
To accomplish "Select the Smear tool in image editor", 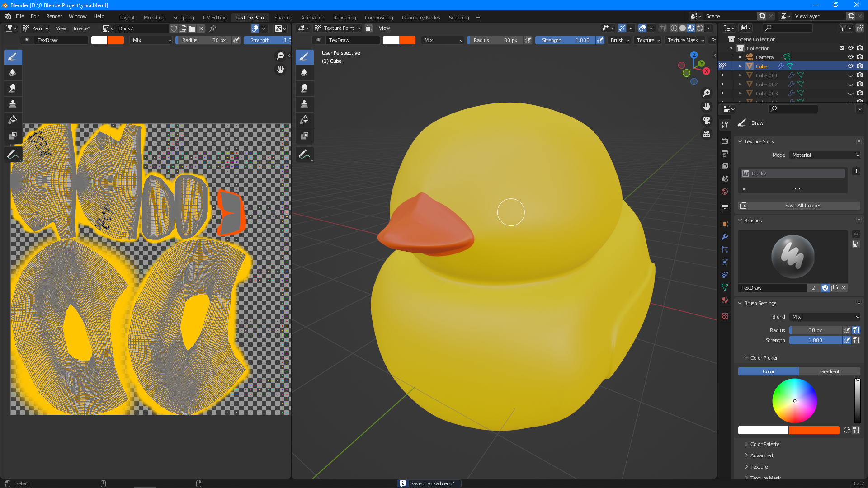I will tap(13, 89).
